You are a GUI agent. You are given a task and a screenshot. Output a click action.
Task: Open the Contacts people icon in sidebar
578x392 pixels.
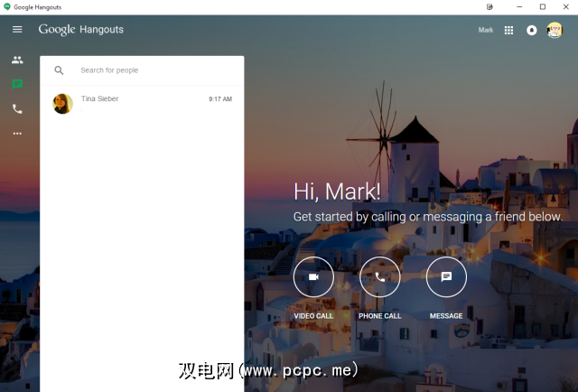[17, 60]
